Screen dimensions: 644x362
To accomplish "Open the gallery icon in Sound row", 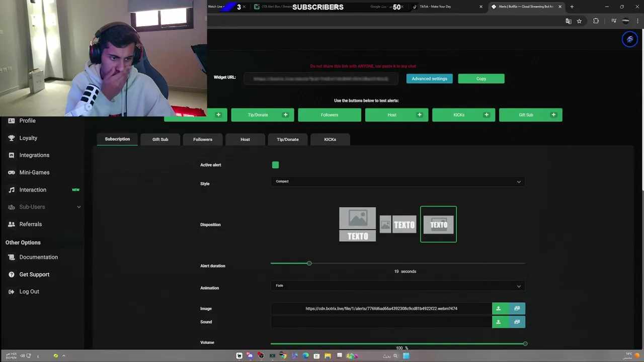I will click(517, 322).
